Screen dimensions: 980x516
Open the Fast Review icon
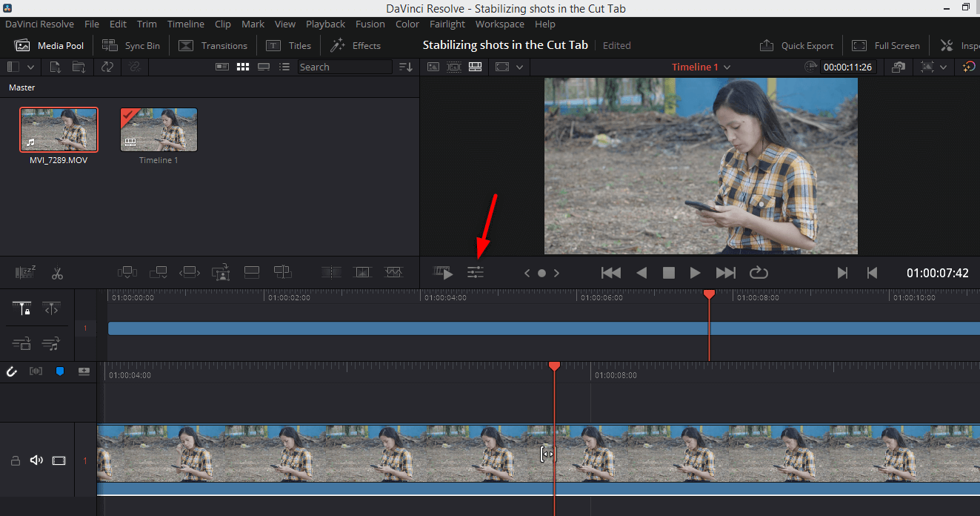point(444,273)
